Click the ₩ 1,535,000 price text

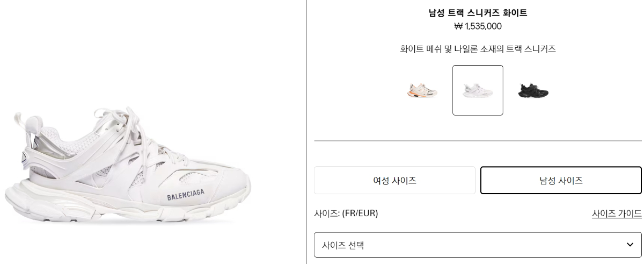(x=478, y=26)
